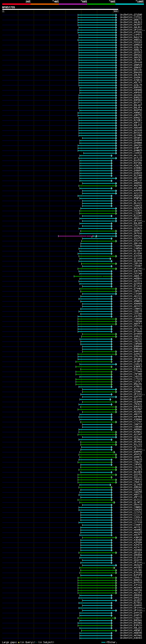Select hit label UniRef100_Q8W529
The width and height of the screenshot is (146, 644).
click(x=131, y=65)
